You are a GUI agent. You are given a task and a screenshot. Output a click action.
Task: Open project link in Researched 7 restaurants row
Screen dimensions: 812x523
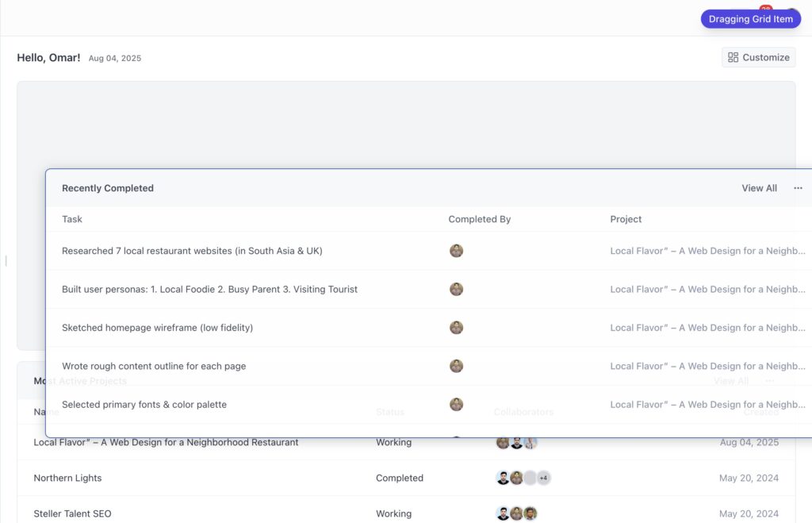[707, 251]
